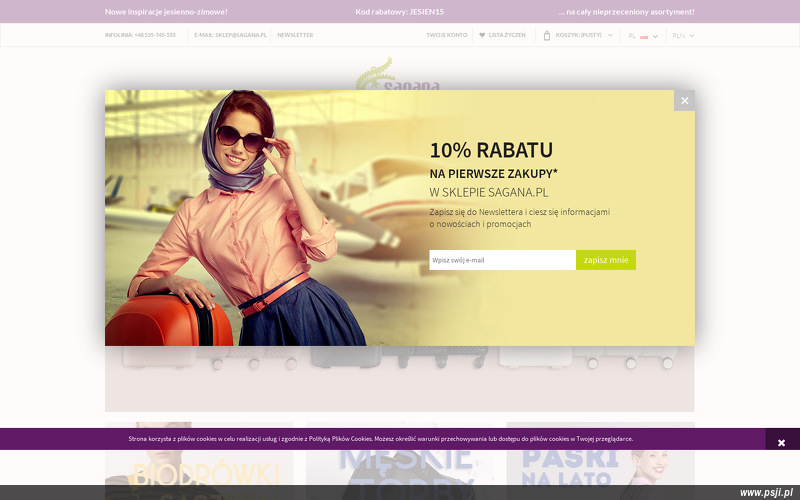
Task: Open Lista życzeń wishlist link
Action: point(507,35)
